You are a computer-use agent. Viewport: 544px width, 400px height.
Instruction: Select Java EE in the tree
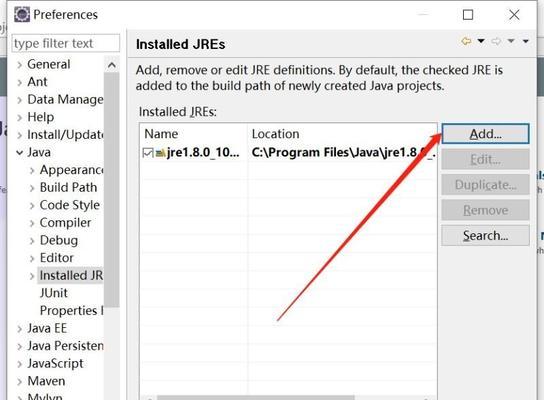point(47,329)
